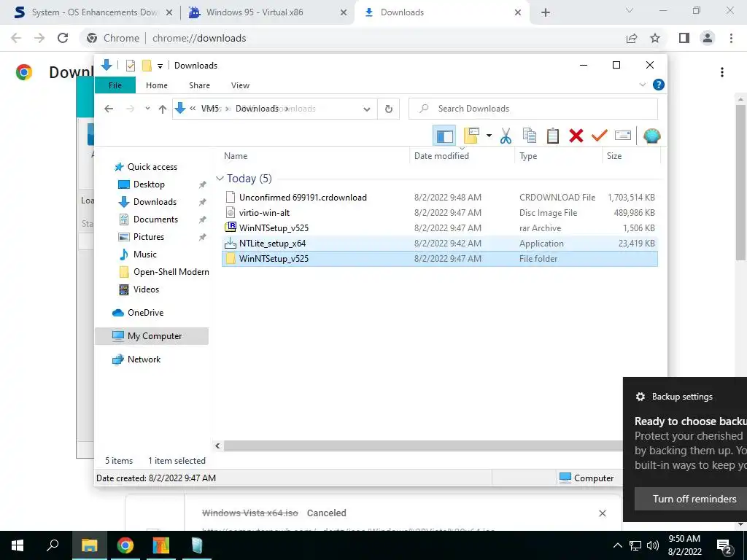This screenshot has width=747, height=560.
Task: Sort by the Date modified column
Action: point(462,156)
